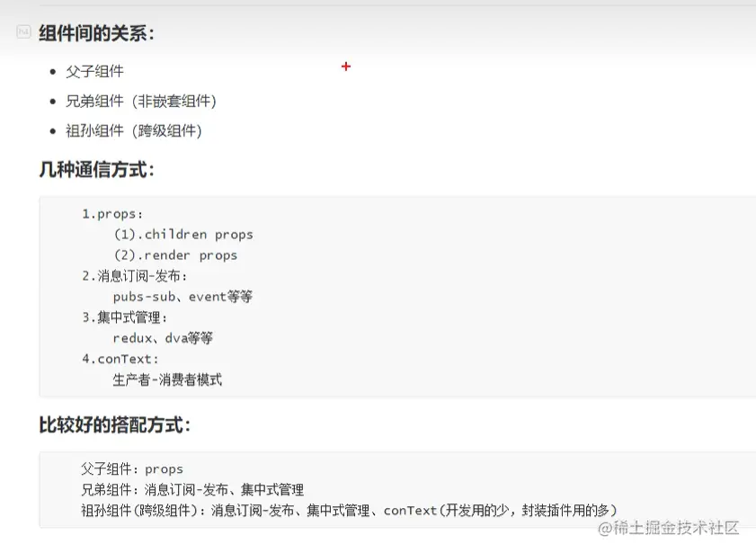Click the code line 1.props:
This screenshot has height=553, width=756.
tap(112, 214)
